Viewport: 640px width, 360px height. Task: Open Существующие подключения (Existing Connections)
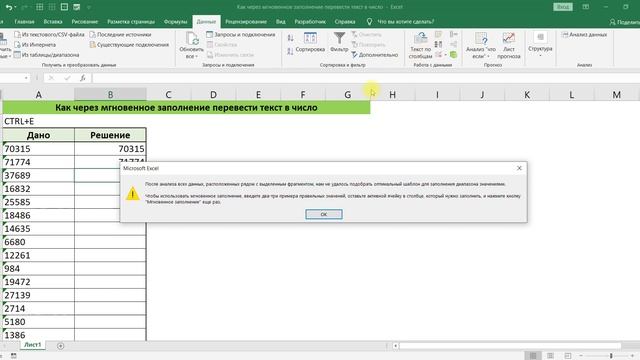coord(129,44)
